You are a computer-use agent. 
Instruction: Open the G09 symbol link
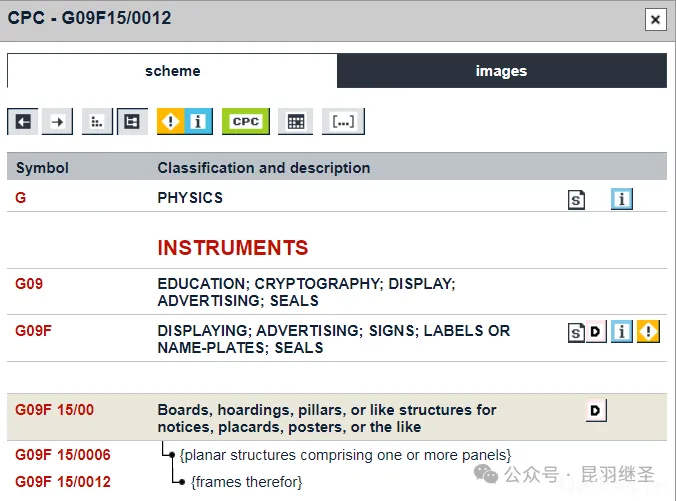coord(29,284)
